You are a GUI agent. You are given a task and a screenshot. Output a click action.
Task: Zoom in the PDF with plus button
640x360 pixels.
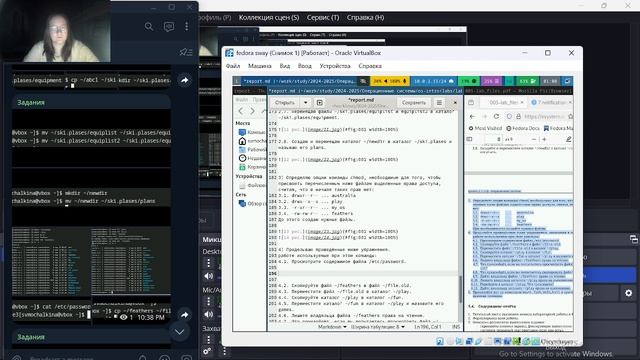pyautogui.click(x=544, y=139)
